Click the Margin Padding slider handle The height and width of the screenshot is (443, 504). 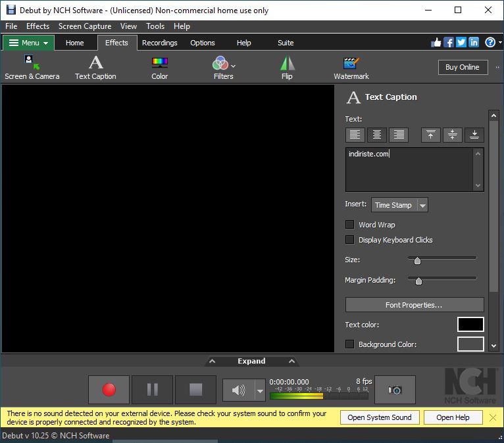pyautogui.click(x=418, y=281)
